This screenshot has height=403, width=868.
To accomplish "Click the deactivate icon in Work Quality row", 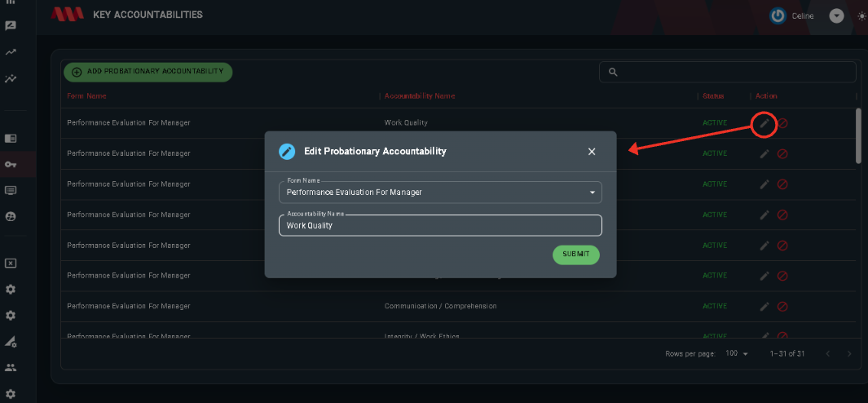I will 782,123.
